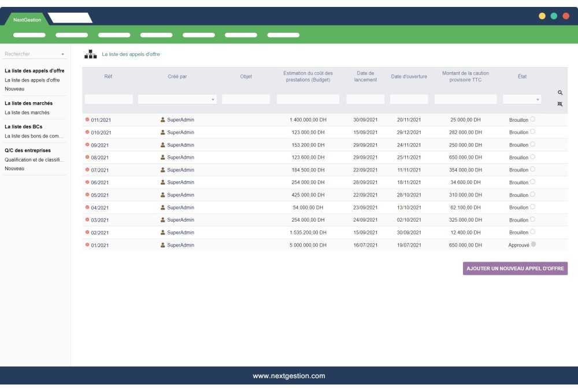578x392 pixels.
Task: Click the Budget estimation filter field
Action: click(x=307, y=99)
